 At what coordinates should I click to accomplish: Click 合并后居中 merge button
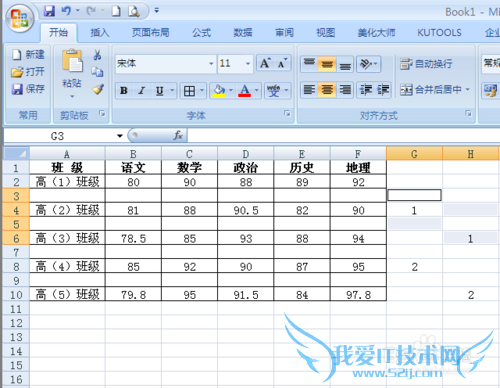tap(431, 89)
